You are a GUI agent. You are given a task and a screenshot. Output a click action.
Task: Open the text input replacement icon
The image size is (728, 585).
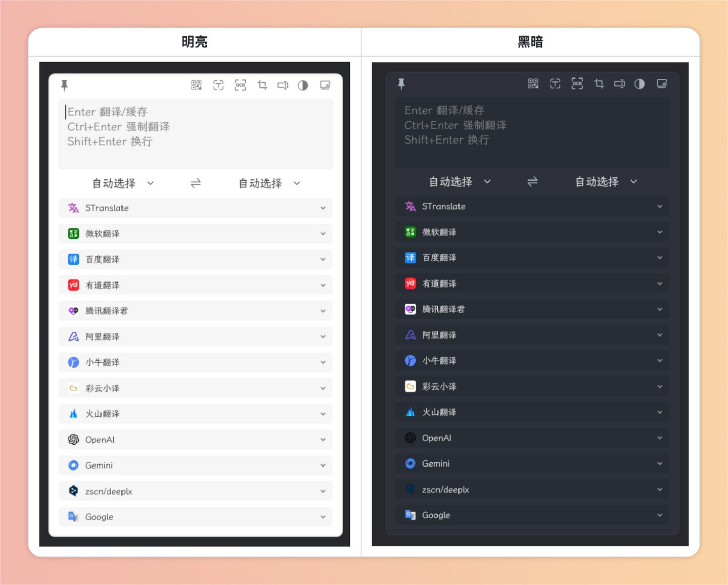[x=283, y=85]
